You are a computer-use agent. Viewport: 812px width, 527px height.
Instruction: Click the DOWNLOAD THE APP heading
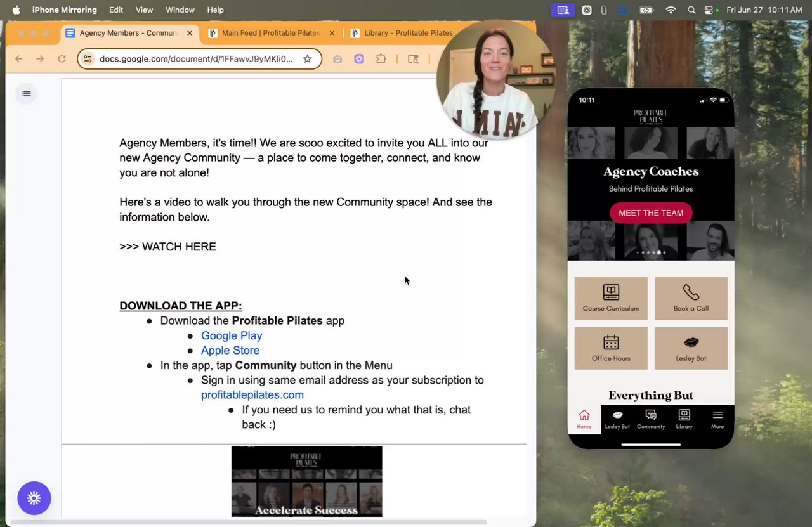coord(181,306)
